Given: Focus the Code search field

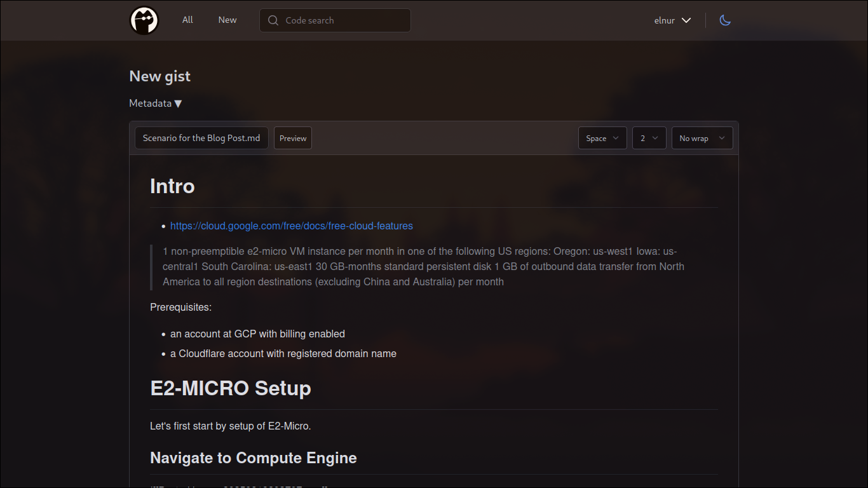Looking at the screenshot, I should coord(343,20).
